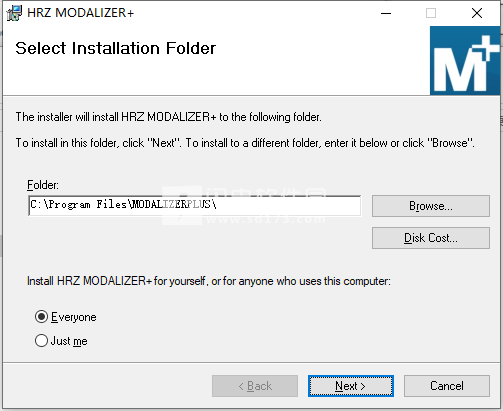This screenshot has height=411, width=503.
Task: Click the disabled maximize window box
Action: [431, 13]
